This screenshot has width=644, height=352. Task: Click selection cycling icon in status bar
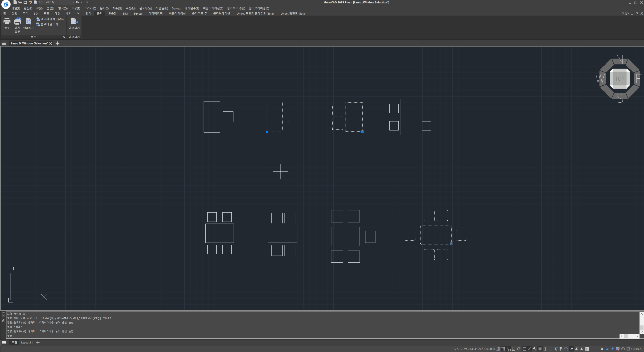coord(556,349)
